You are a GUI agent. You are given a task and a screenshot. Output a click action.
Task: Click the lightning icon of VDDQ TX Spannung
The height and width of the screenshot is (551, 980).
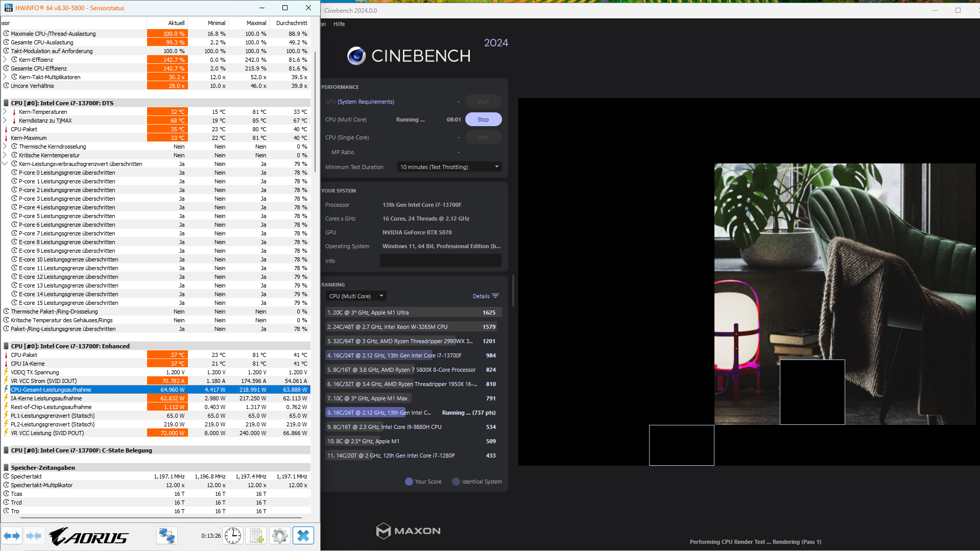pos(6,372)
